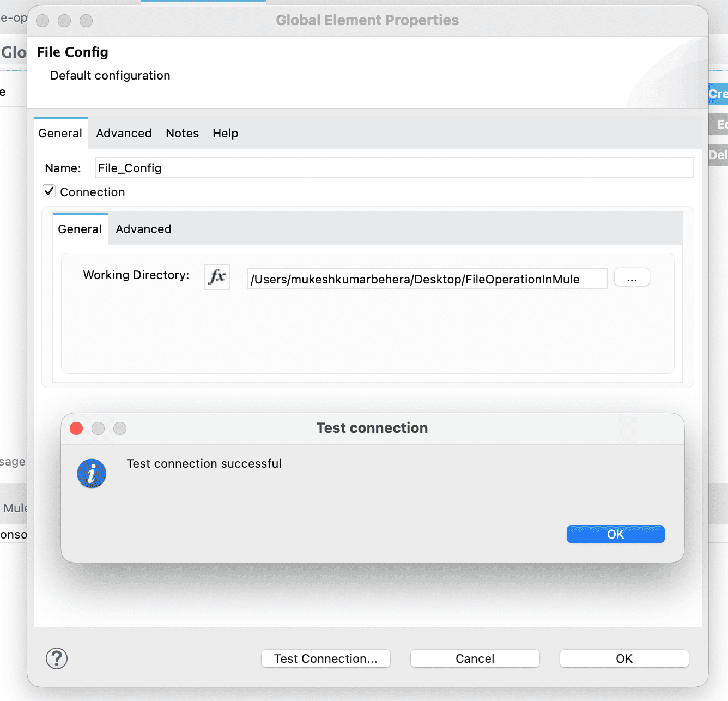Click the Name field containing File_Config
The width and height of the screenshot is (728, 701).
click(x=393, y=168)
